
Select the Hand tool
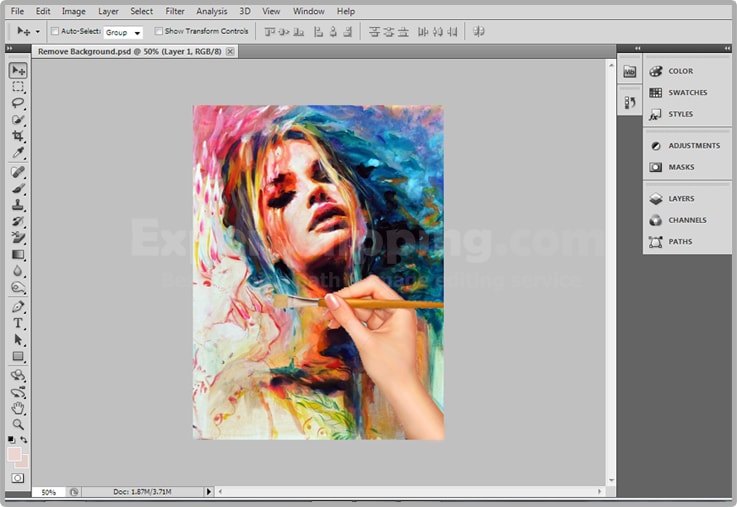tap(18, 408)
